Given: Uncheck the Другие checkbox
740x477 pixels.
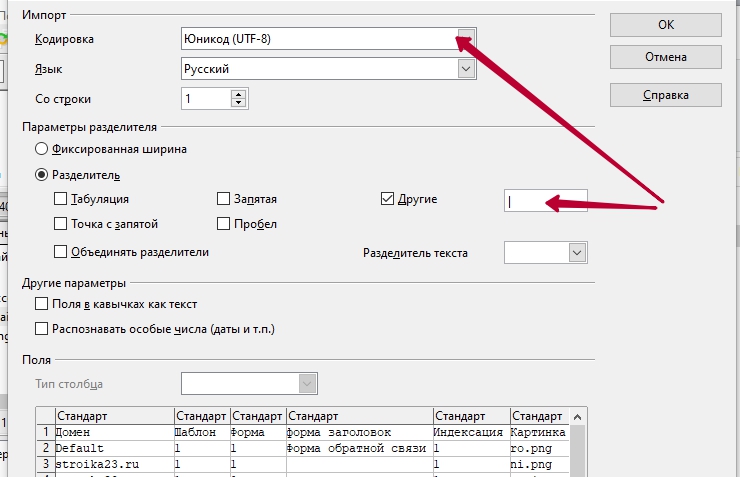Looking at the screenshot, I should coord(388,199).
